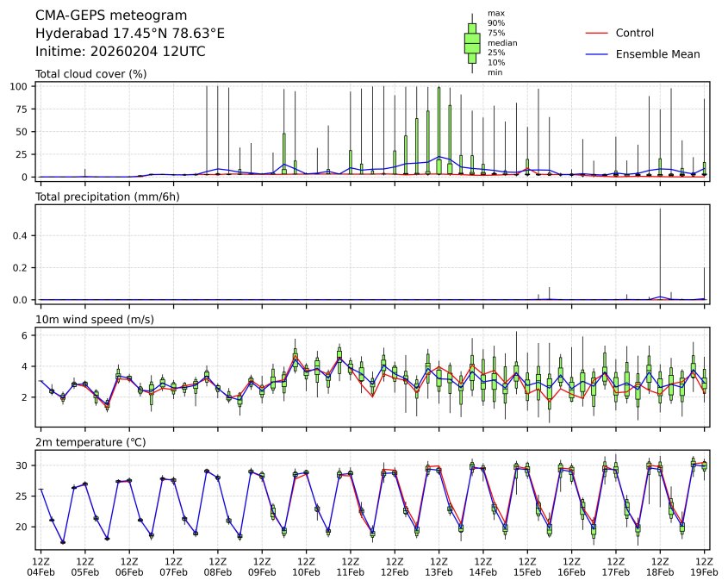The image size is (728, 587).
Task: Click the CMA-GEPS meteogram title
Action: (x=96, y=16)
